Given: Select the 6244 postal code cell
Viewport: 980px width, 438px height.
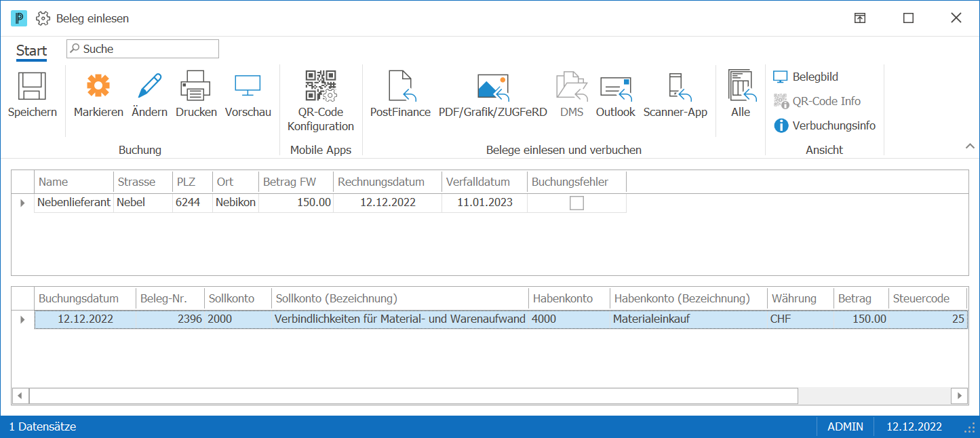Looking at the screenshot, I should [x=193, y=203].
